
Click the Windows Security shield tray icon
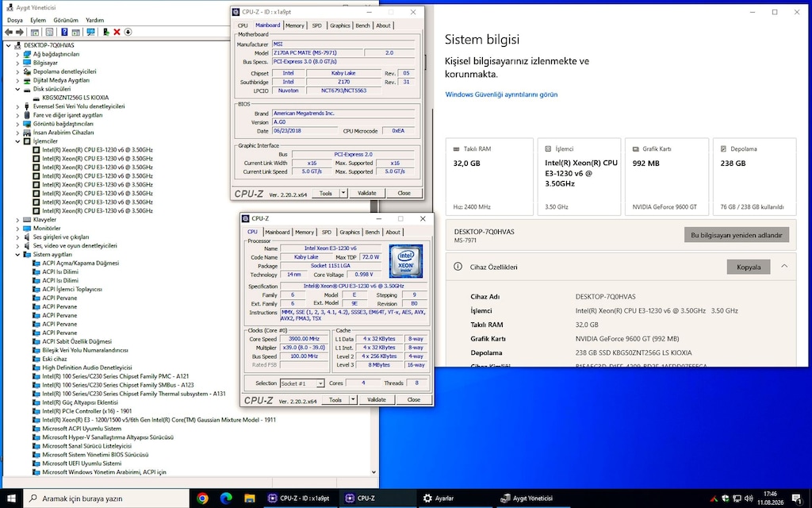tap(725, 498)
